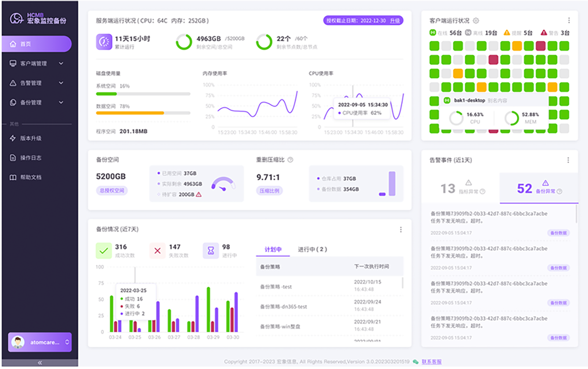Switch to the 计划中 tab
The width and height of the screenshot is (588, 369).
(x=273, y=249)
